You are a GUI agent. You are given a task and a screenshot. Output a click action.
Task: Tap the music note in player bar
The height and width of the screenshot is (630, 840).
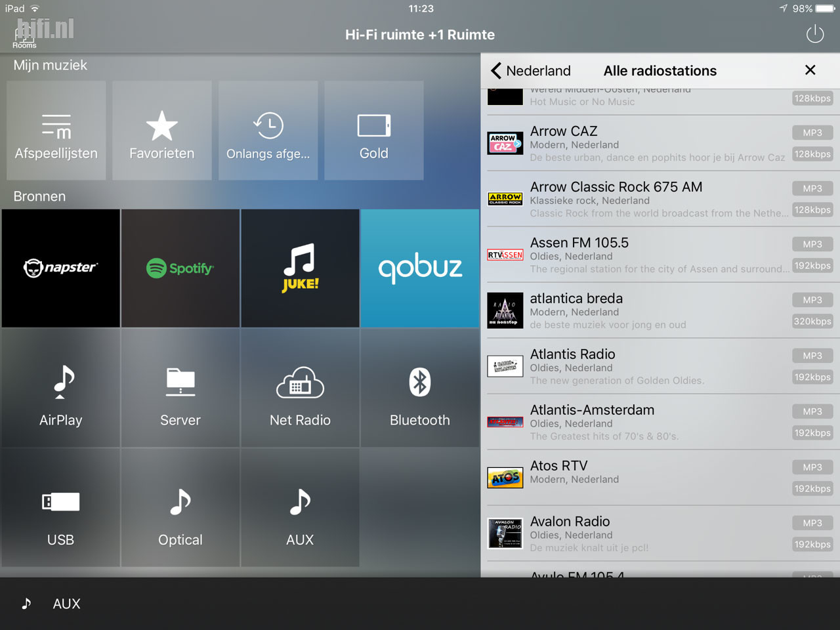click(26, 604)
